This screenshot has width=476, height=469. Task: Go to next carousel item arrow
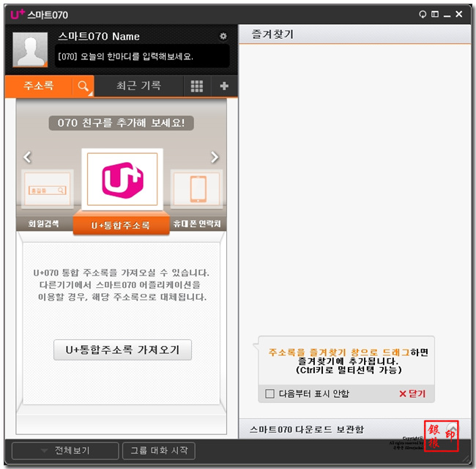(215, 157)
